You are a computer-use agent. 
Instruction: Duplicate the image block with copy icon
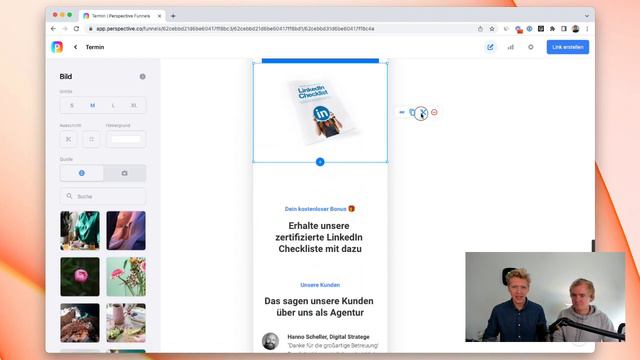[412, 112]
